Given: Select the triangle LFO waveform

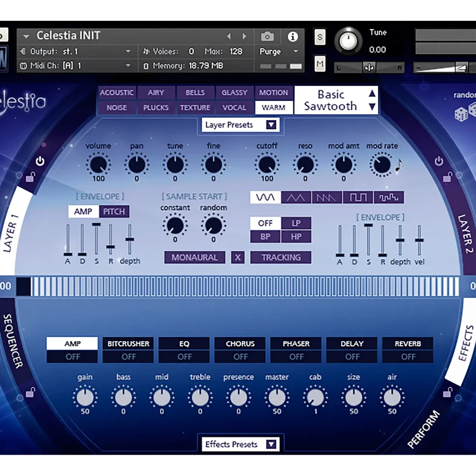Looking at the screenshot, I should (x=296, y=197).
